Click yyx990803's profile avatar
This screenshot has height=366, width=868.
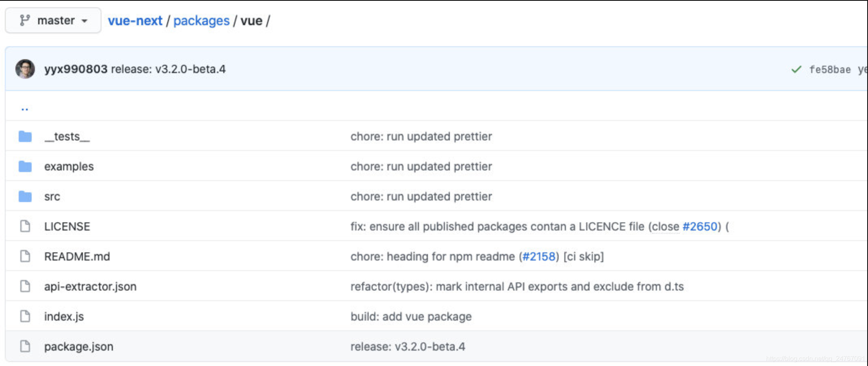[x=24, y=69]
